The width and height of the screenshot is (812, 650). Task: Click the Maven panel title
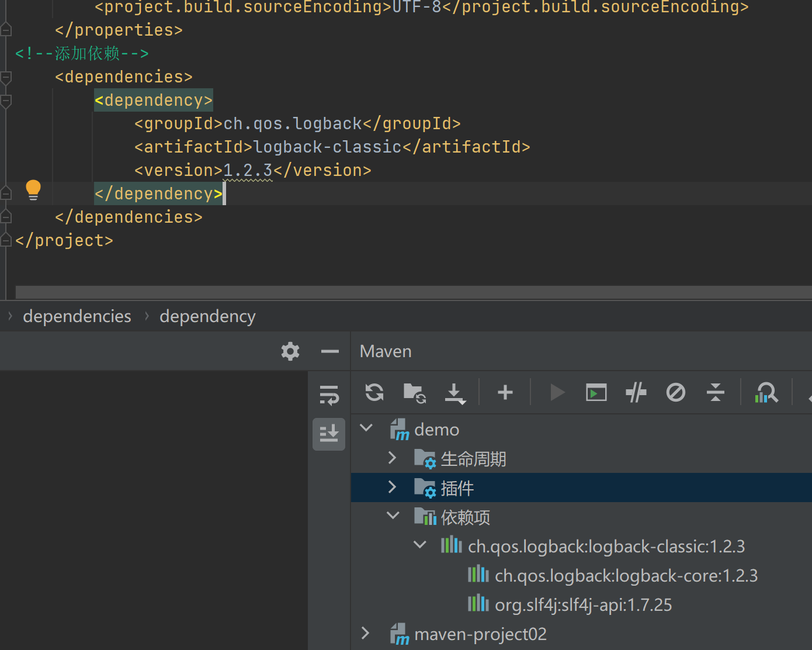386,351
